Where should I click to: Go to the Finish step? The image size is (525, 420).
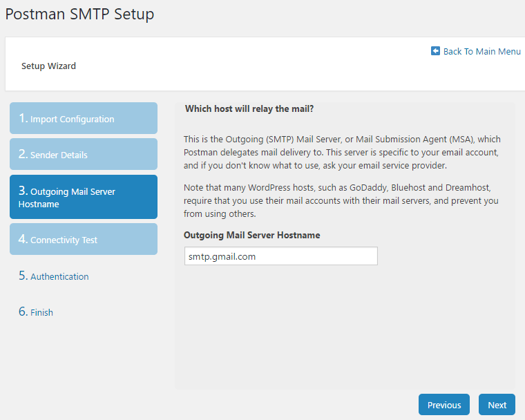coord(36,312)
